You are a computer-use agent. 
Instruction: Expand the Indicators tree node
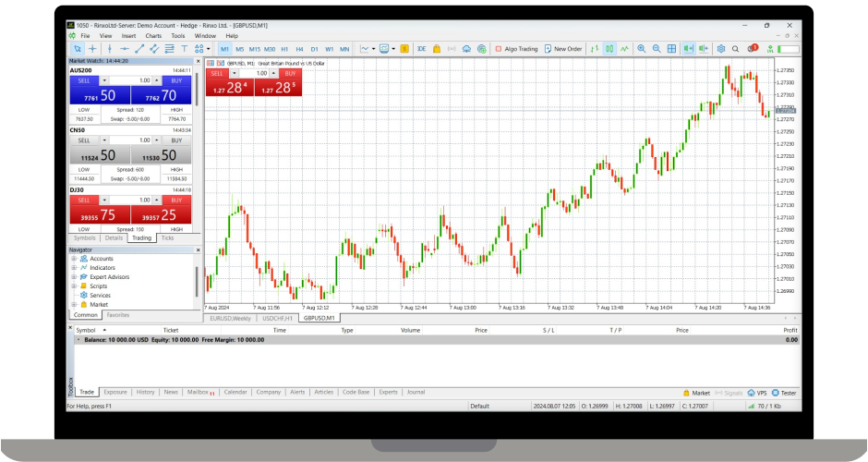click(73, 268)
